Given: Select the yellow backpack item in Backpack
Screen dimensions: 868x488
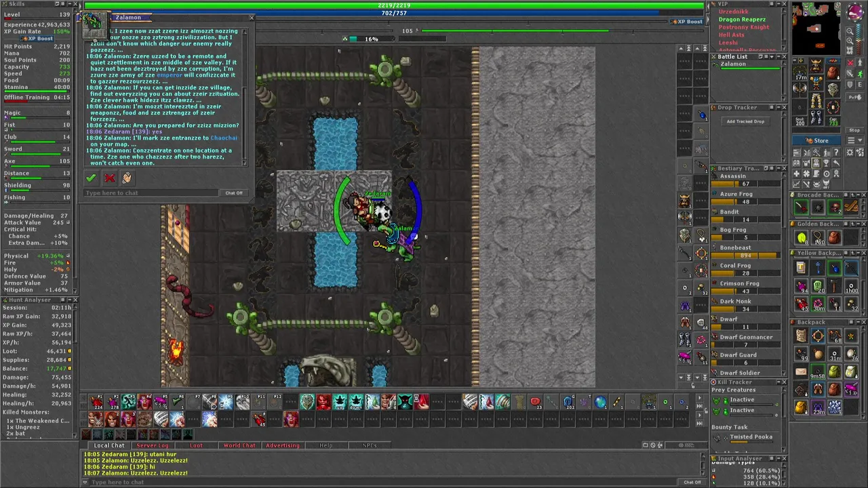Looking at the screenshot, I should click(x=801, y=407).
